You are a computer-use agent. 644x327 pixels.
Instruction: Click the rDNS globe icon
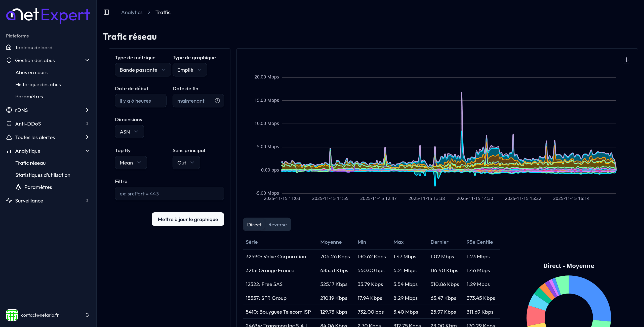9,110
